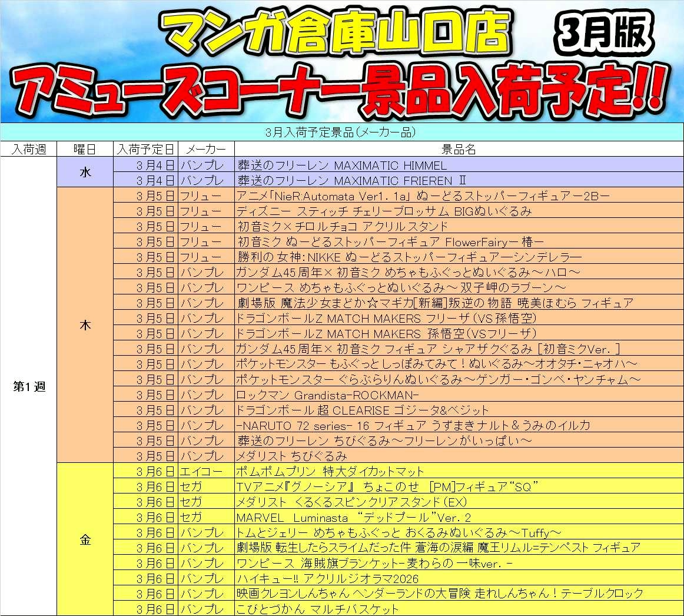Click the 金 weekday cell
Screen dimensions: 684x616
[x=85, y=540]
